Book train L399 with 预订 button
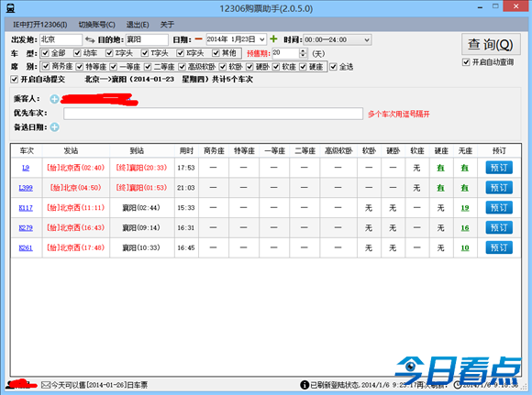Viewport: 532px width, 395px height. pos(499,188)
